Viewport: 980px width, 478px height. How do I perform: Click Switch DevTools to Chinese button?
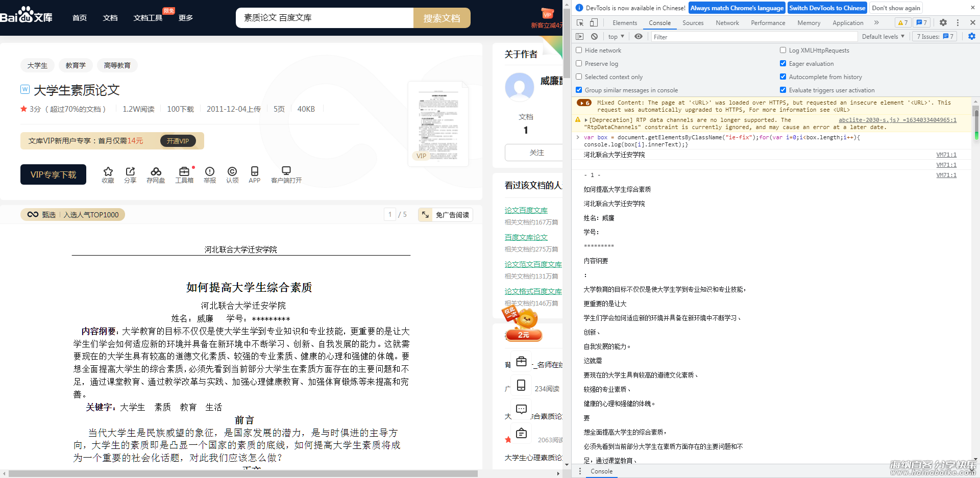tap(827, 8)
